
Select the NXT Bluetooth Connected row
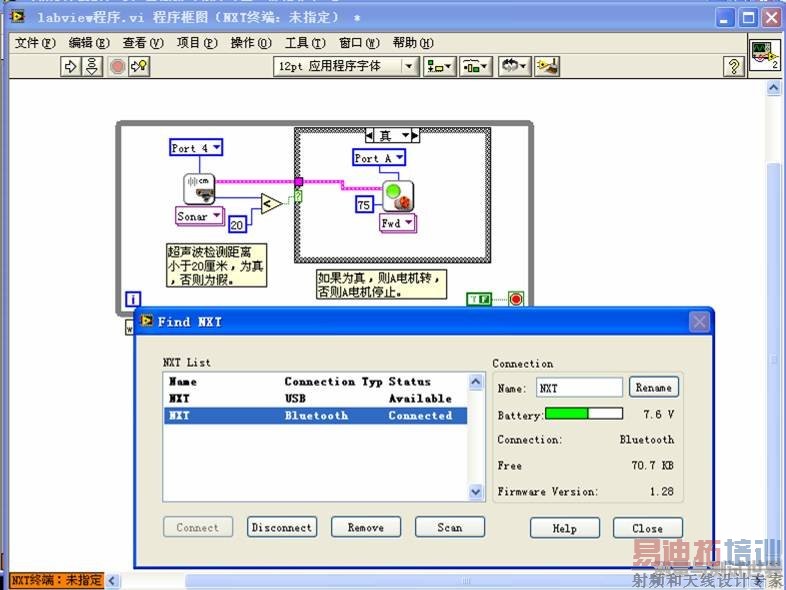[x=315, y=416]
